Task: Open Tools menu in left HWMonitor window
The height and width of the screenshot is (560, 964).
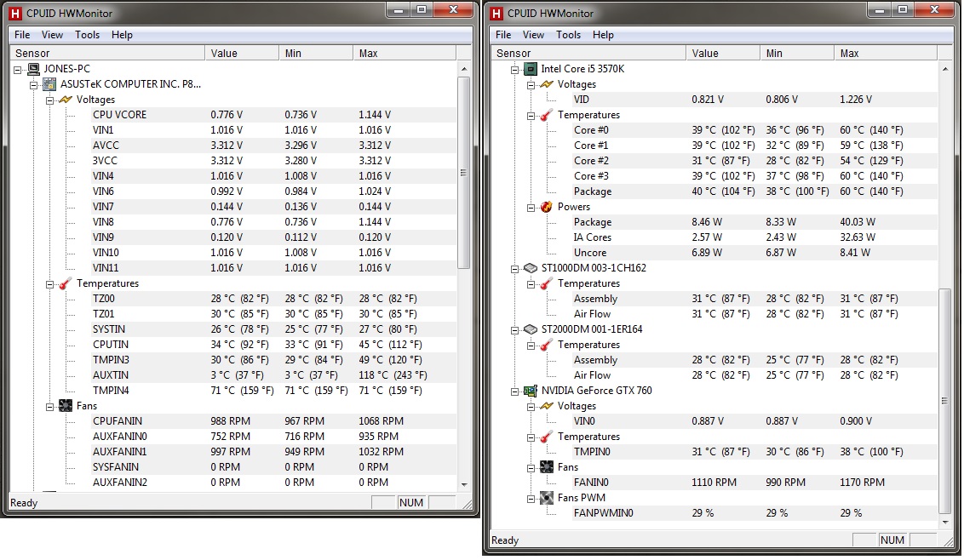Action: pos(88,35)
